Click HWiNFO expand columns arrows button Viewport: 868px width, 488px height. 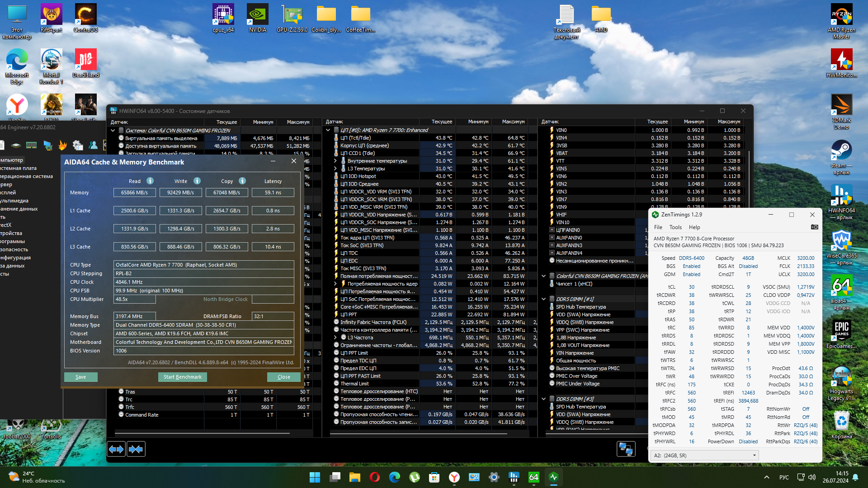(116, 449)
